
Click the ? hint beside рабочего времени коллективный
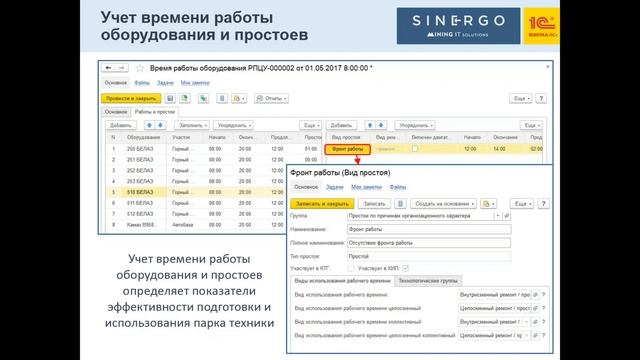tap(544, 322)
